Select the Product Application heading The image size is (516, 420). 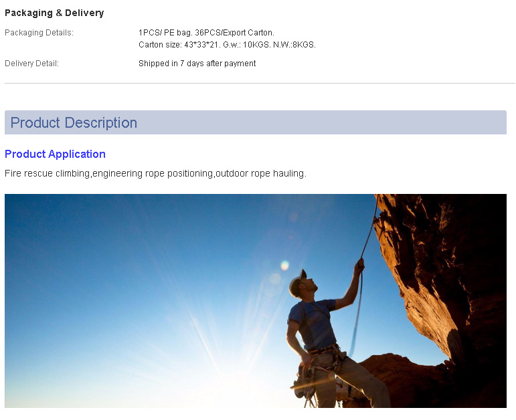click(55, 154)
